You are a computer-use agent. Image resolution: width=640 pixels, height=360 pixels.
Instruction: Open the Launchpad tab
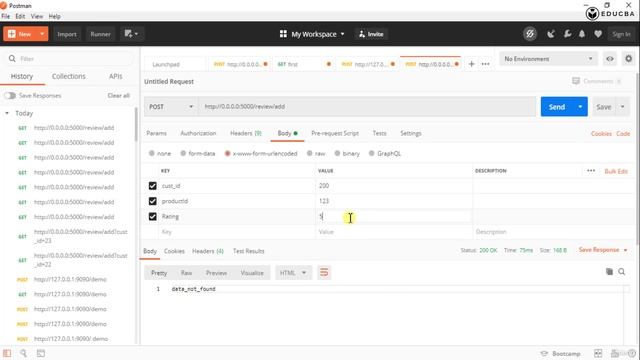(x=166, y=64)
